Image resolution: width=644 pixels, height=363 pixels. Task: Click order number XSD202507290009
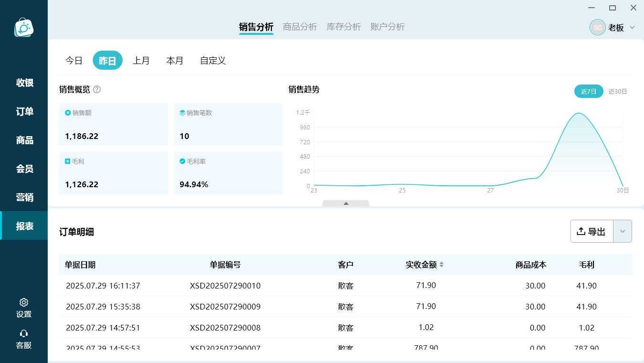225,307
